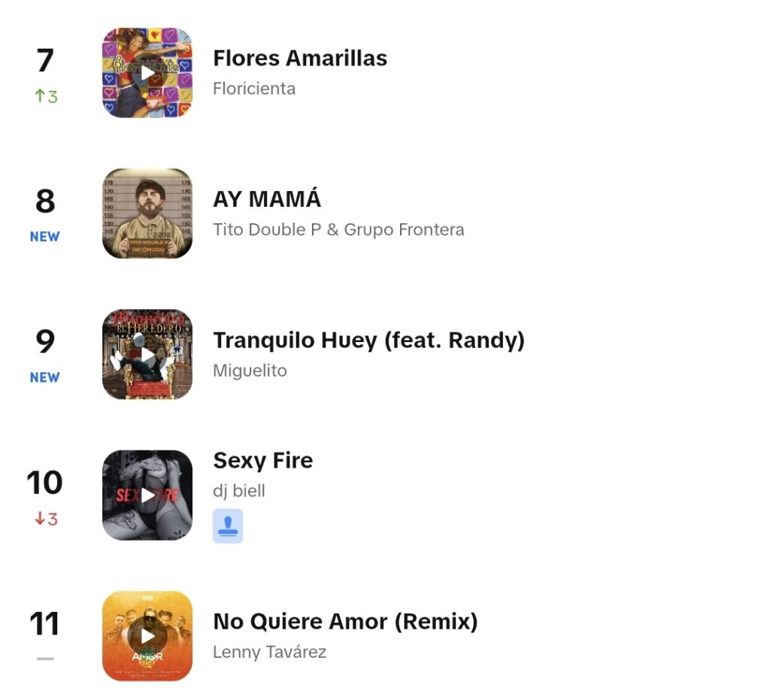Click the red down 3 indicator at rank 10
This screenshot has width=770, height=700.
46,518
